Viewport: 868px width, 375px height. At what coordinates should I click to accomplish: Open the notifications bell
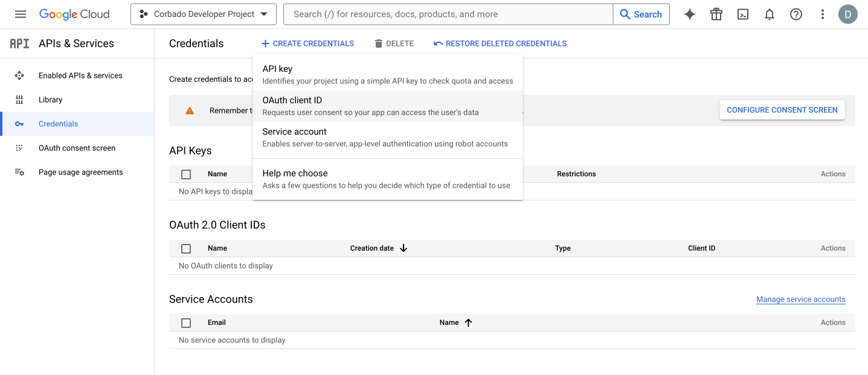(770, 14)
